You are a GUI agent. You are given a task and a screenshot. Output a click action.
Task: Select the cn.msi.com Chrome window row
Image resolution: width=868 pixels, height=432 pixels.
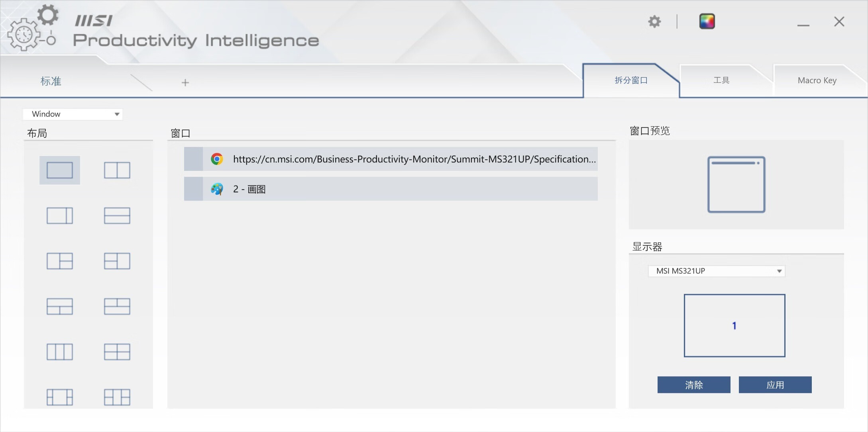click(x=391, y=159)
